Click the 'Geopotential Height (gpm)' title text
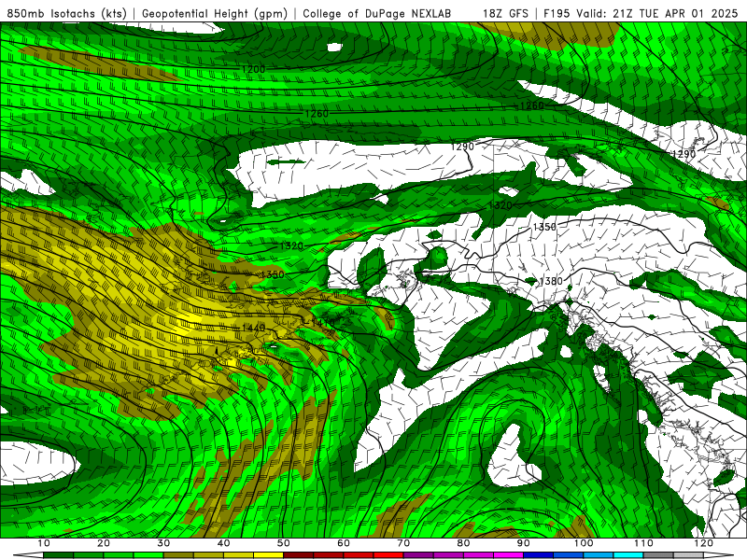This screenshot has height=560, width=747. [215, 13]
